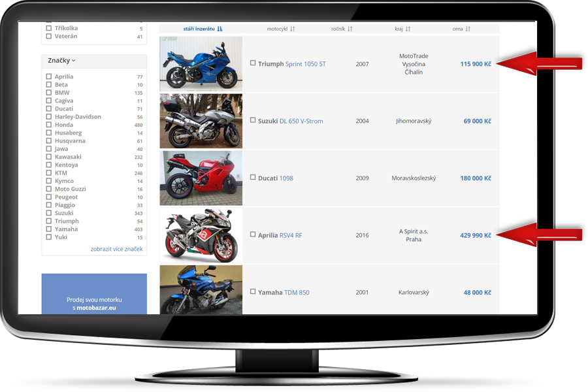Click the ročník column header
The height and width of the screenshot is (392, 588).
[x=338, y=29]
